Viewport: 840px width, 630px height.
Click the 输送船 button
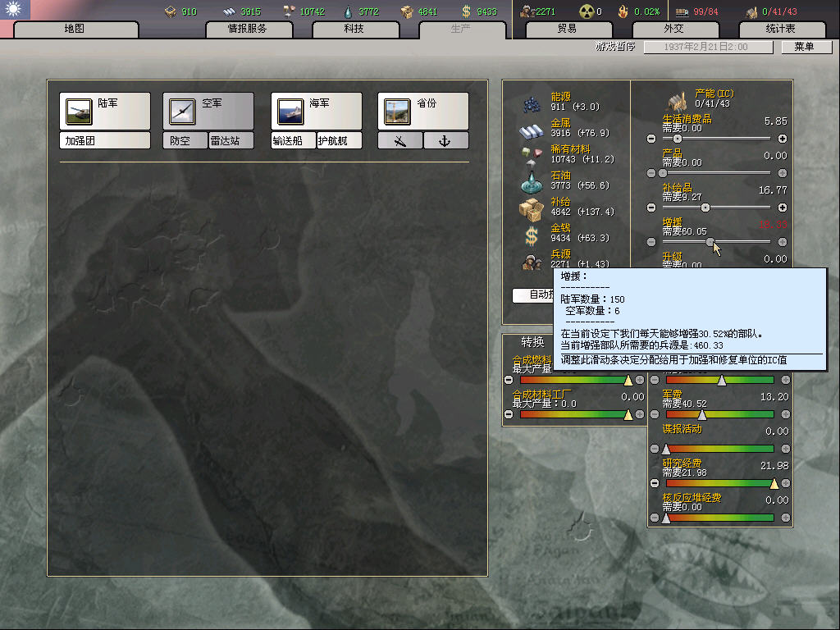point(293,141)
